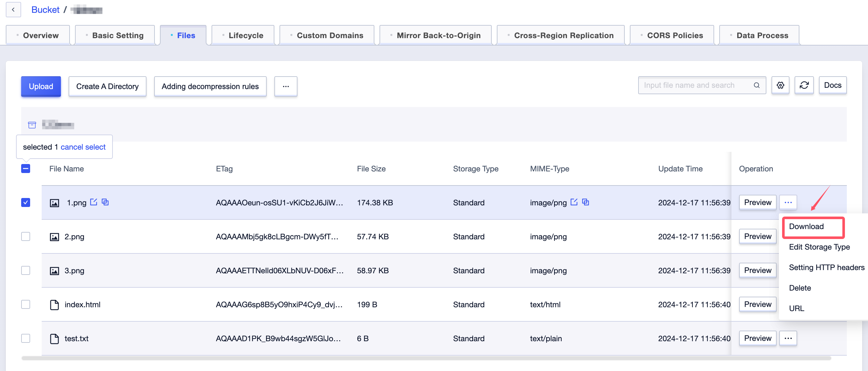This screenshot has height=371, width=868.
Task: Toggle the select-all header checkbox
Action: [26, 169]
